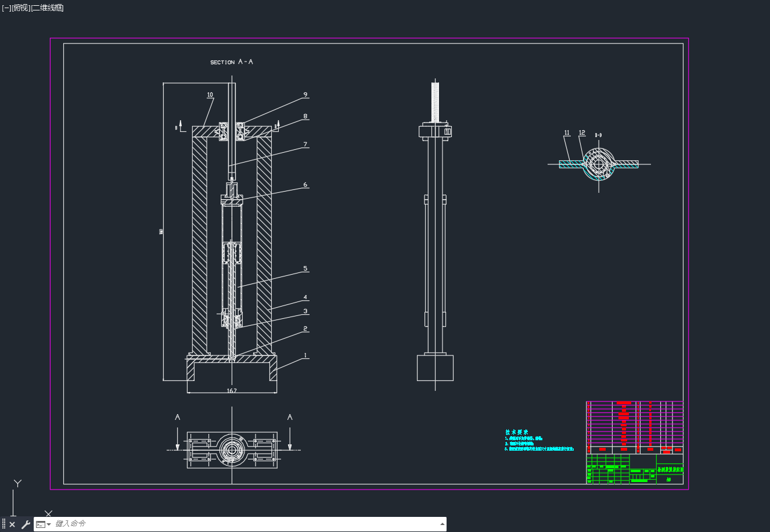Screen dimensions: 770x532
Task: Close the command line window
Action: (x=12, y=524)
